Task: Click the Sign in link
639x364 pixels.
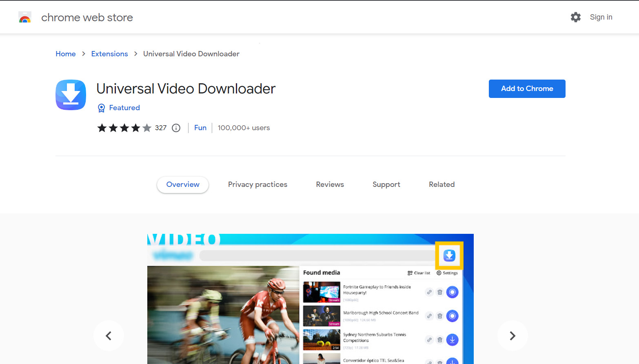Action: [601, 17]
